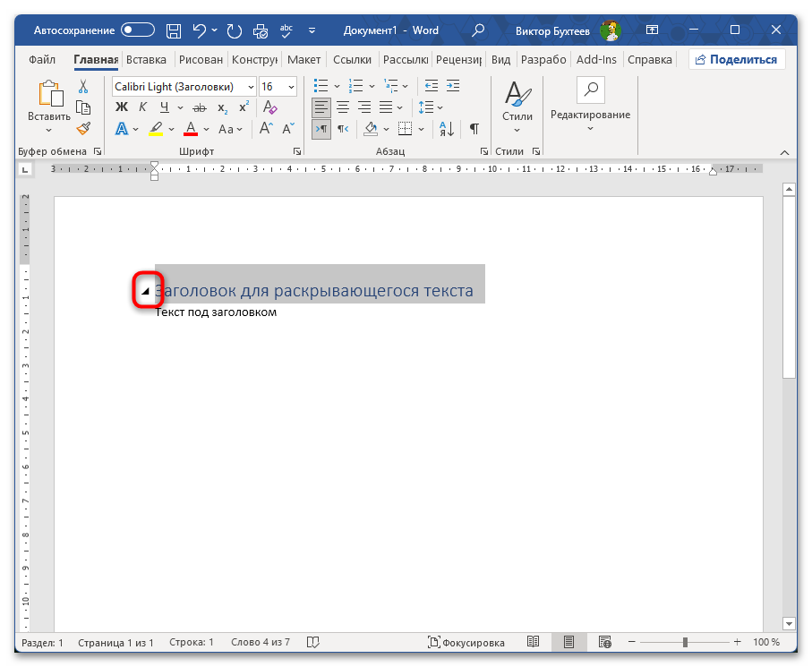Screen dimensions: 812x667
Task: Click the 'Текст под заголовком' body text
Action: [x=216, y=312]
